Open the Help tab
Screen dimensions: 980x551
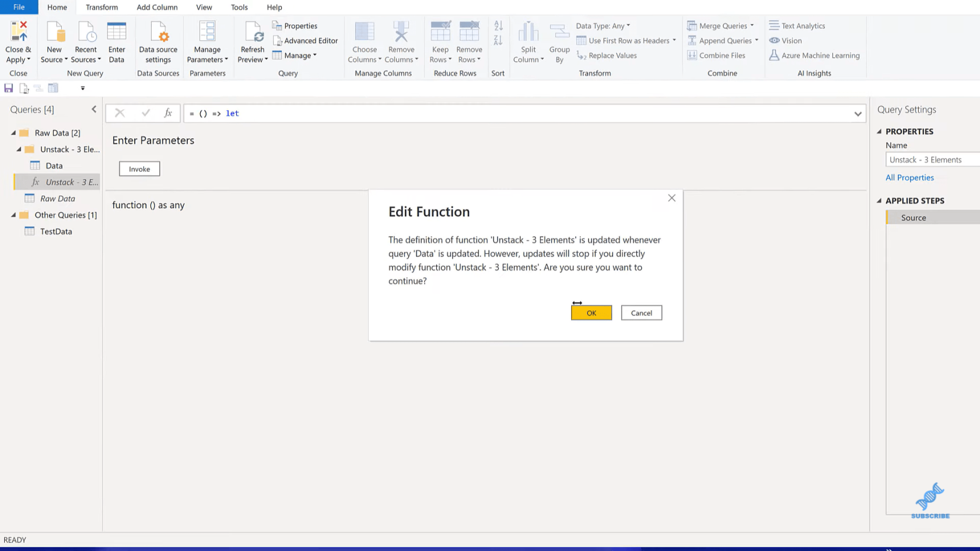274,7
